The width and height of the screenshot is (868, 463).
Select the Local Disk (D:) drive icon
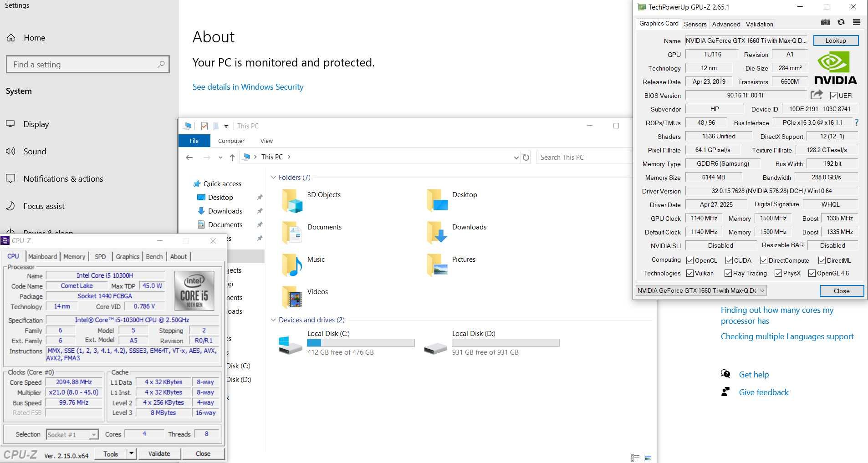tap(435, 349)
